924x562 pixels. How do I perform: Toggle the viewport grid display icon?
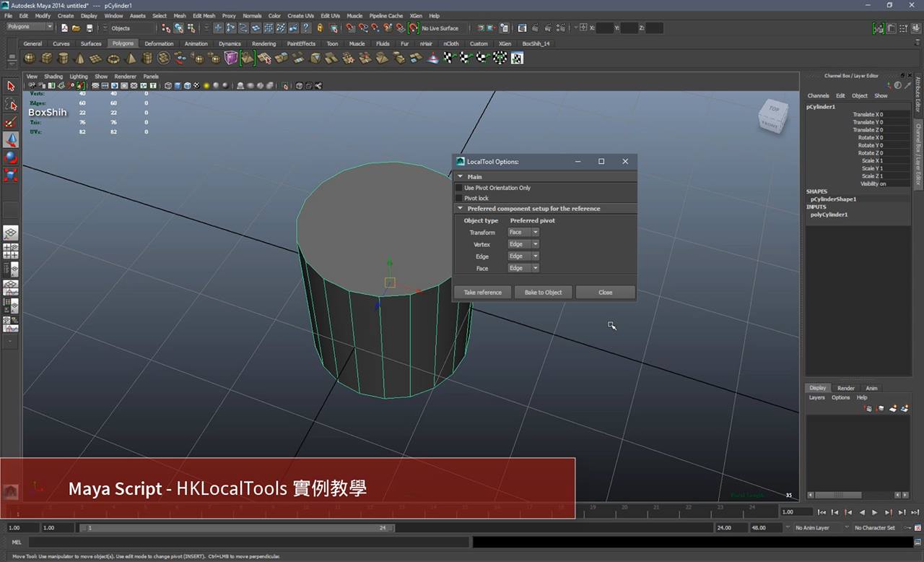tap(95, 85)
